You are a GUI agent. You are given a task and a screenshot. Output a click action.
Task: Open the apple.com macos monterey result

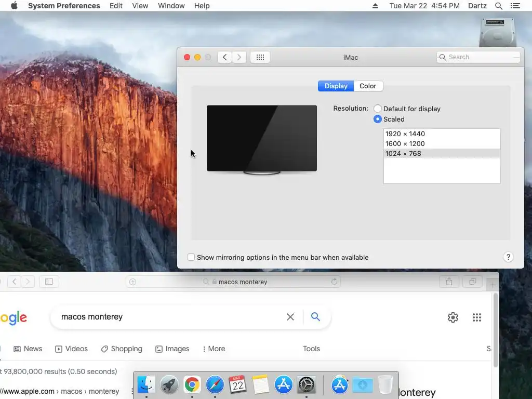(x=60, y=391)
